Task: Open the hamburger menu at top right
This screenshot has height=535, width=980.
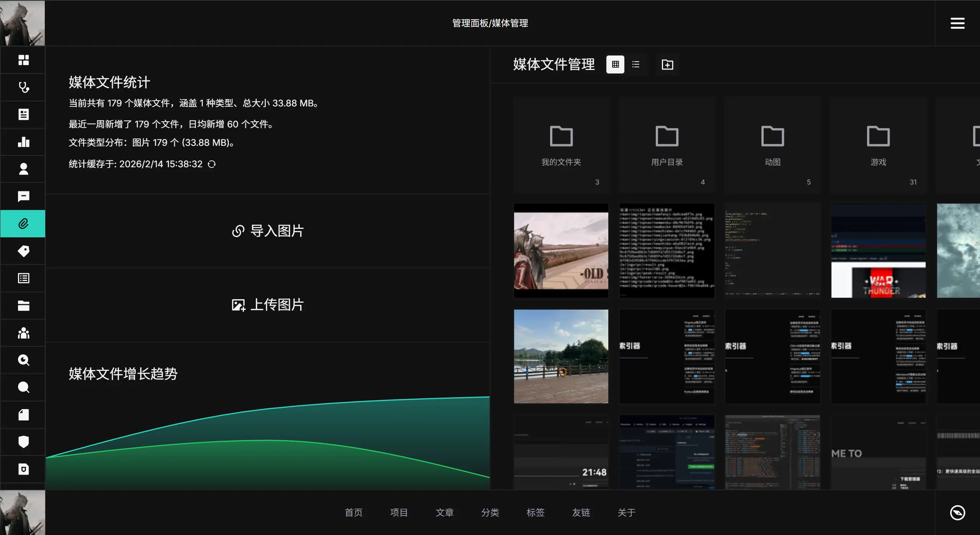Action: [957, 23]
